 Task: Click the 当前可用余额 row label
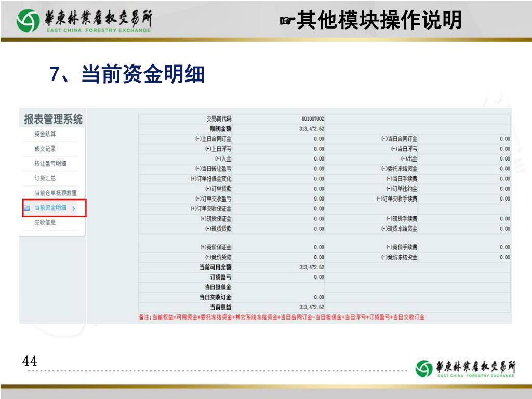[x=216, y=268]
